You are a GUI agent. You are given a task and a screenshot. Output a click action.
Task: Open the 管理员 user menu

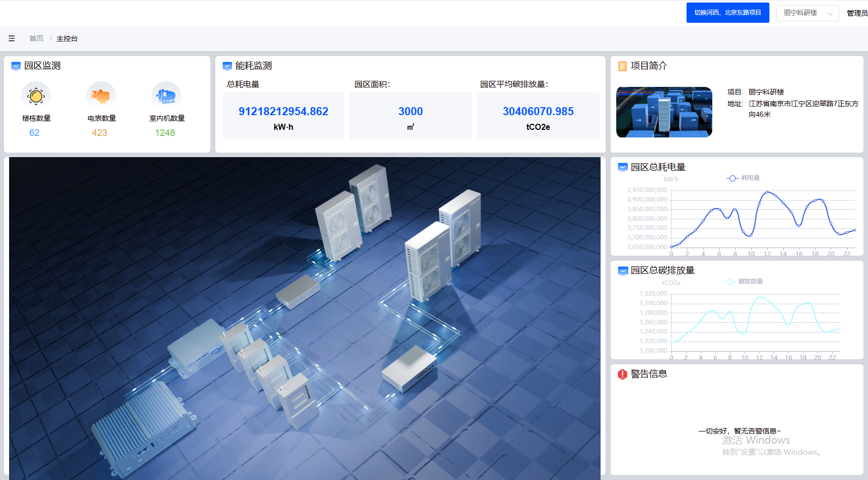857,13
